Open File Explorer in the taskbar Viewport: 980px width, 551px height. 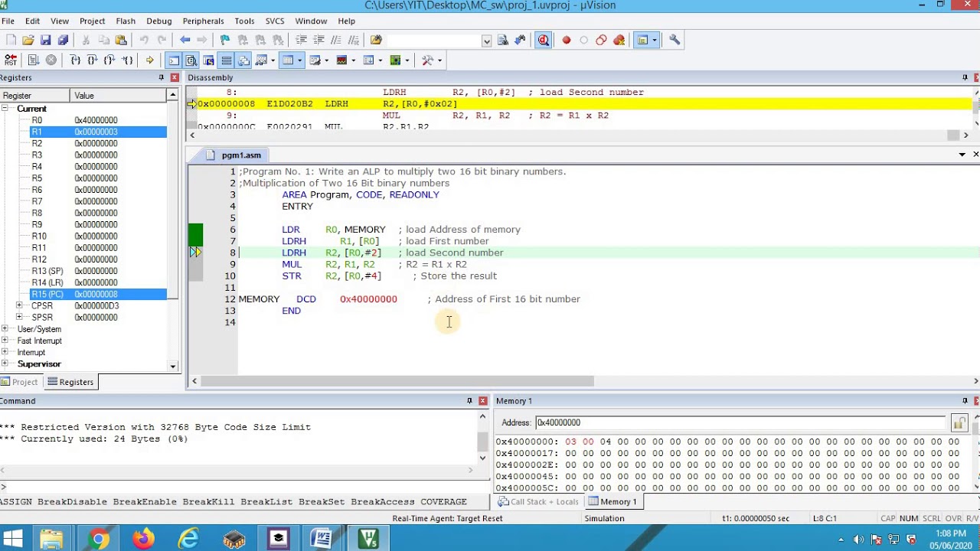point(51,540)
